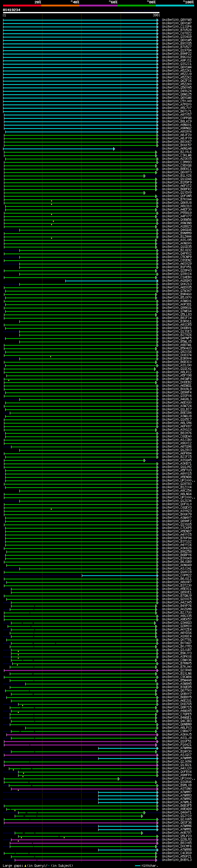The image size is (197, 868).
Task: Select the UniRef100_B0BYL3 label
Action: tap(177, 860)
